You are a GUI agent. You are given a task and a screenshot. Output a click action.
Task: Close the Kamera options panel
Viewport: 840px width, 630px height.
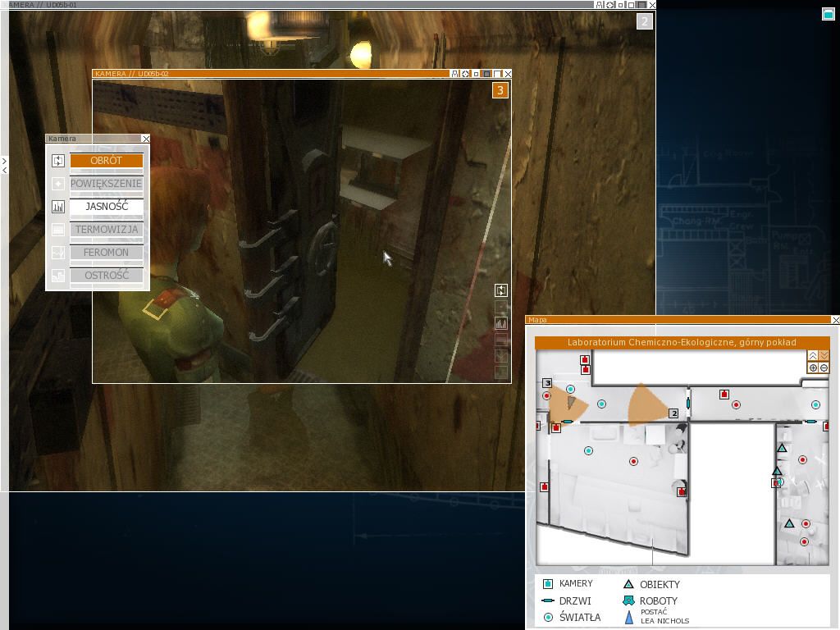click(x=145, y=139)
